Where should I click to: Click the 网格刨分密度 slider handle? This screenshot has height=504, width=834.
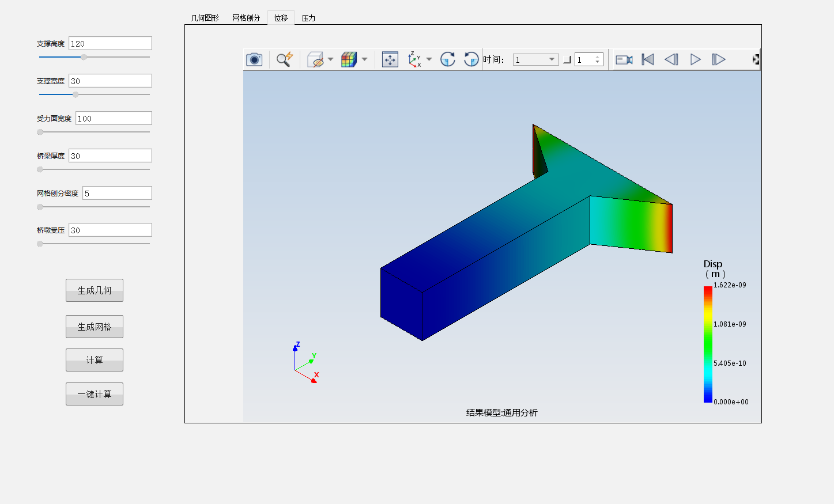(x=40, y=207)
